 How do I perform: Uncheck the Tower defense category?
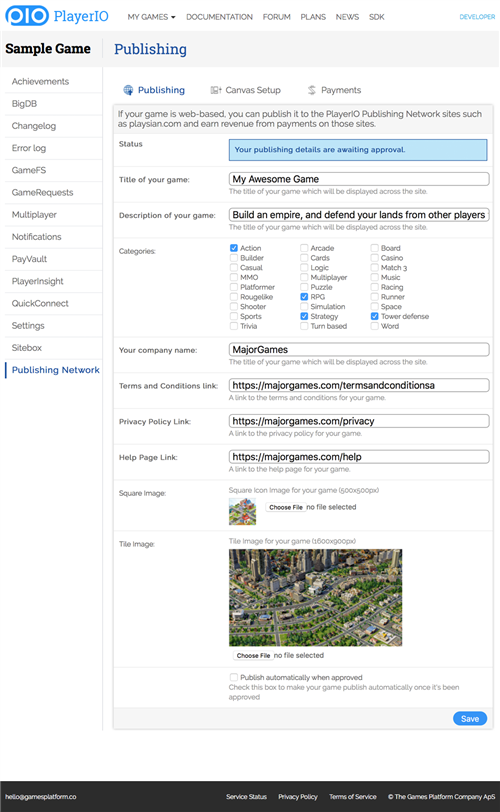click(375, 316)
